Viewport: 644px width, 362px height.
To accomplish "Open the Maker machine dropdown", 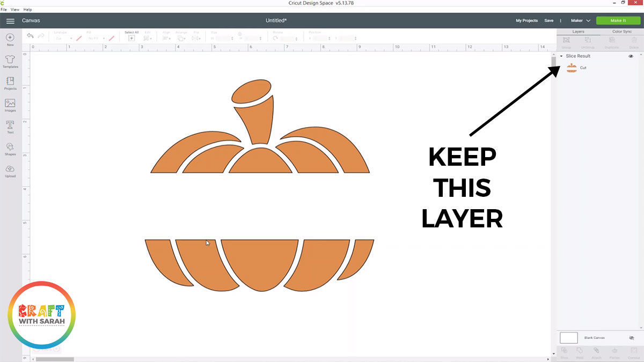I will pyautogui.click(x=580, y=20).
